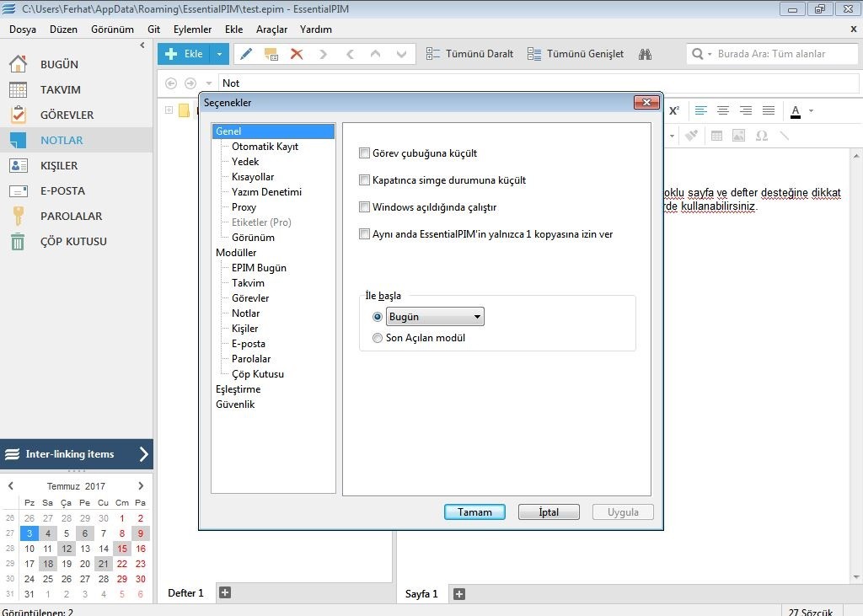The width and height of the screenshot is (863, 616).
Task: Open the Bugün start module dropdown
Action: pos(435,317)
